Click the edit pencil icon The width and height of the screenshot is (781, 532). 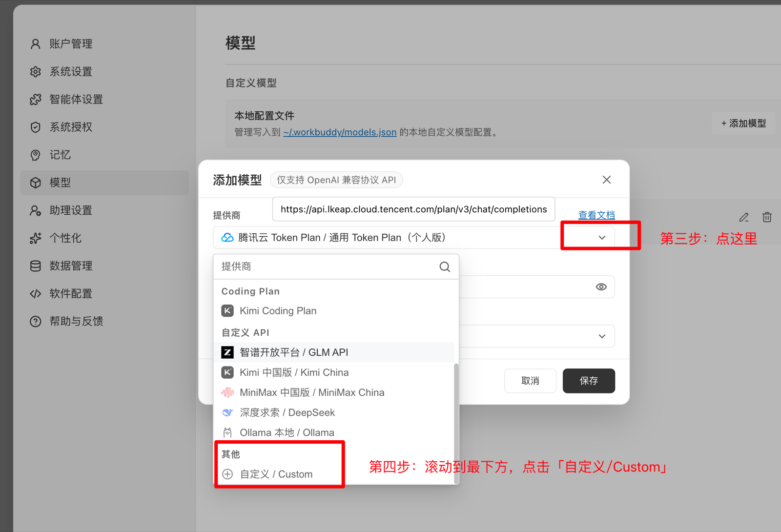tap(744, 217)
